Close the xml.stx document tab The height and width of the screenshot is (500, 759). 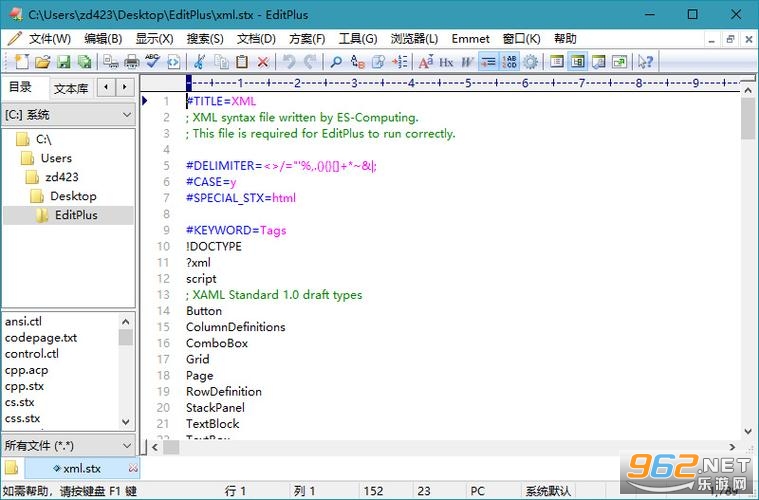pos(133,468)
